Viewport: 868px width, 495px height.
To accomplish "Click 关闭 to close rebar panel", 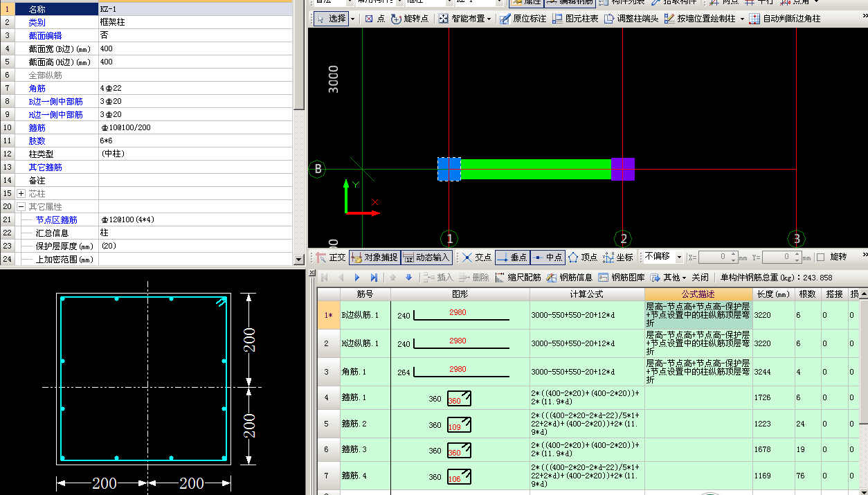I will point(700,277).
